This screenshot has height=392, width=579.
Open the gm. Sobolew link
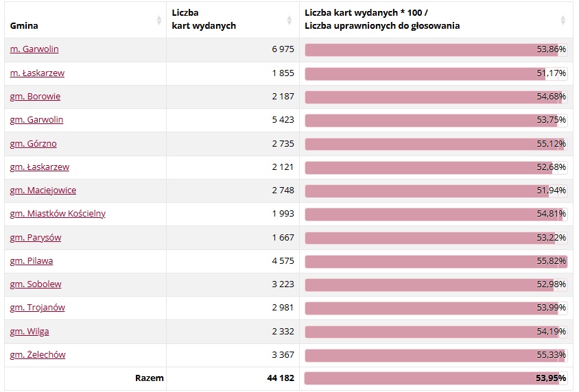point(36,284)
